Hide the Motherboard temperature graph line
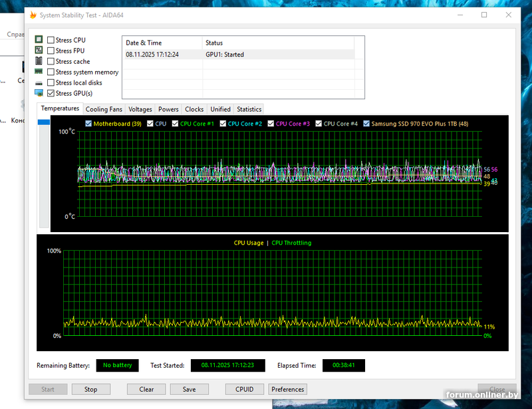The image size is (532, 409). [x=88, y=124]
